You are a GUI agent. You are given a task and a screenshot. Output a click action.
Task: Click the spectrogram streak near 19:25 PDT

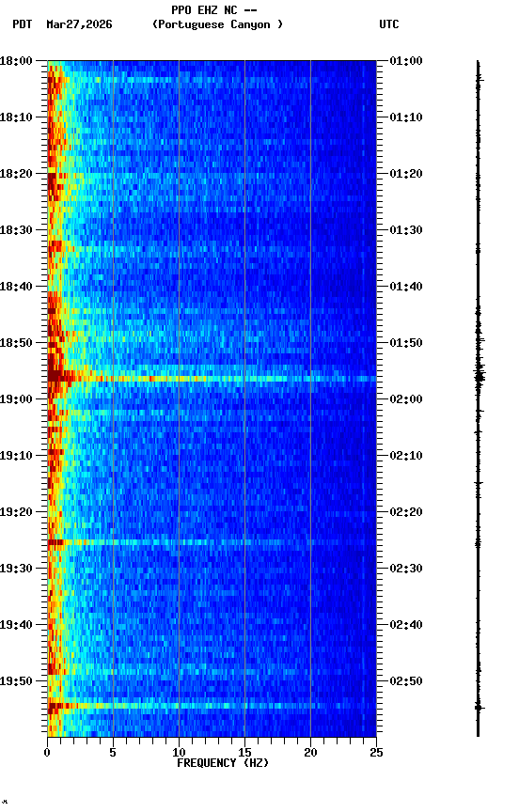(212, 542)
